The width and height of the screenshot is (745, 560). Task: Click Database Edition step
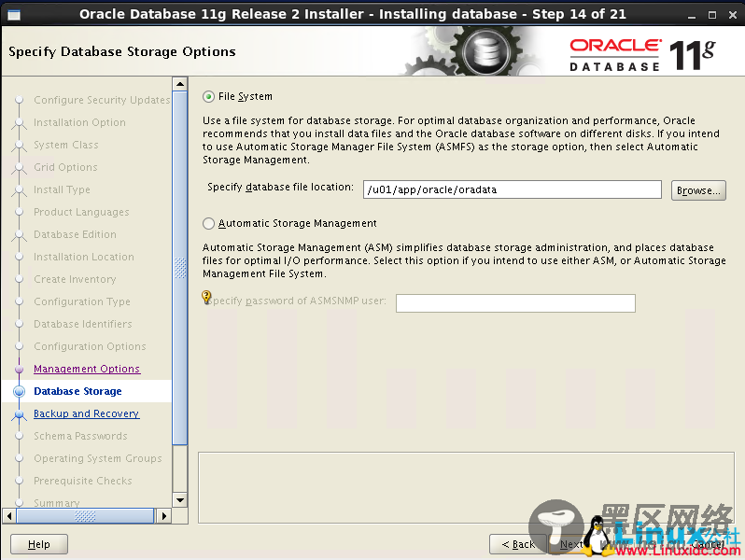click(x=75, y=234)
